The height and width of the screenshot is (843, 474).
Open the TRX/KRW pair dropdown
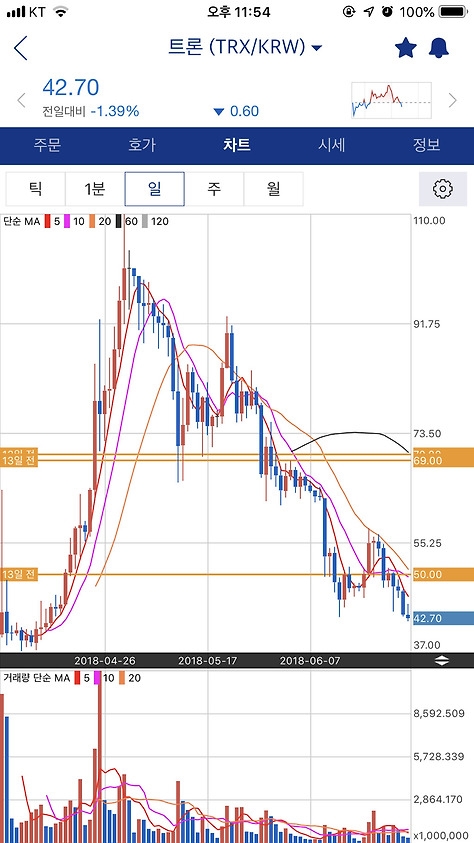coord(245,48)
